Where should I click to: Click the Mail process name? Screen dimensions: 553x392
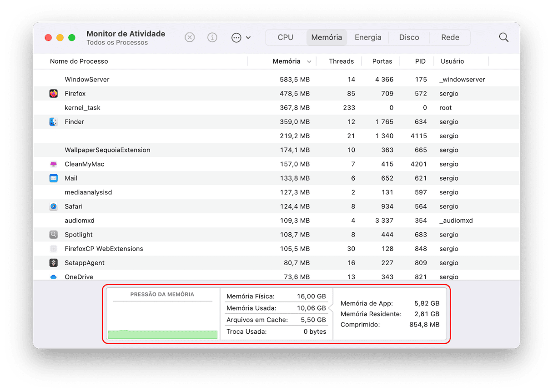click(71, 178)
